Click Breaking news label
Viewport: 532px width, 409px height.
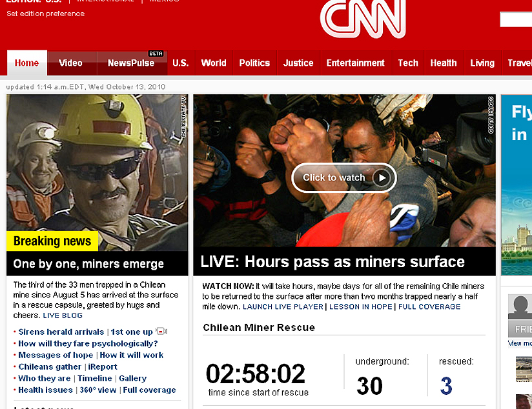(52, 241)
